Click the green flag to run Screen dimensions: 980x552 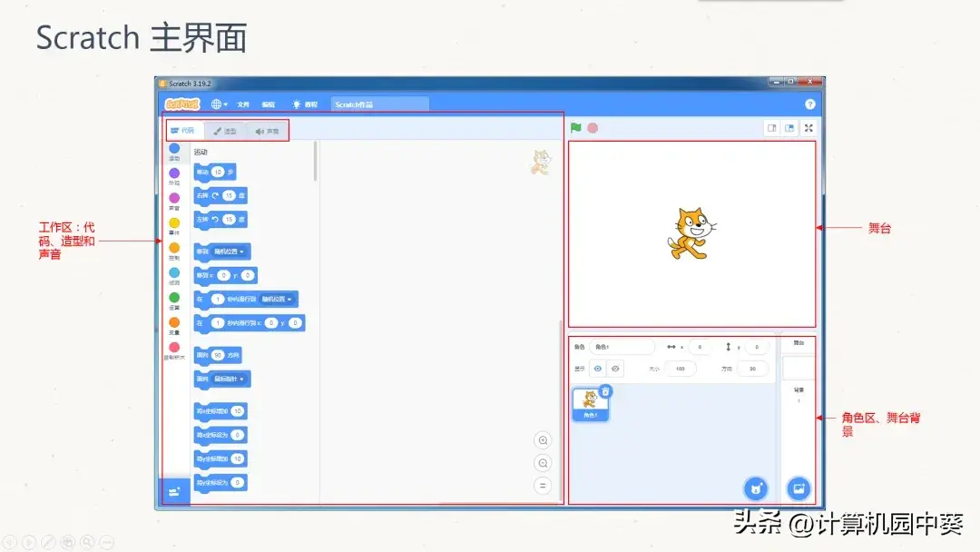coord(575,127)
